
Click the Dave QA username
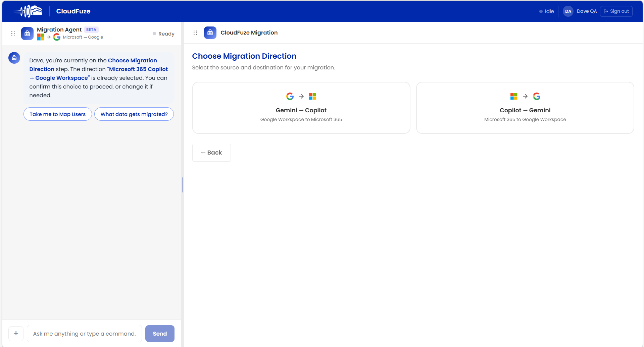[x=587, y=11]
